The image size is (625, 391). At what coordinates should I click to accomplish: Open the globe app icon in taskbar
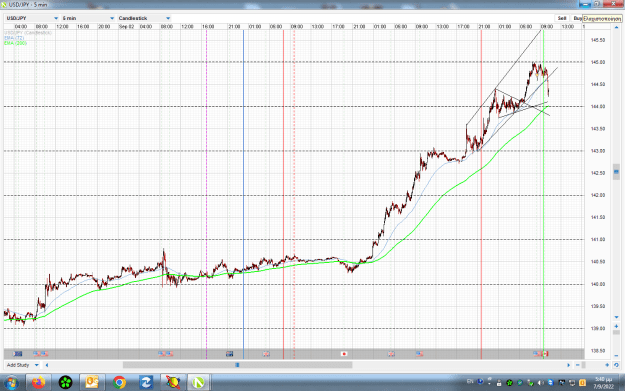click(173, 383)
